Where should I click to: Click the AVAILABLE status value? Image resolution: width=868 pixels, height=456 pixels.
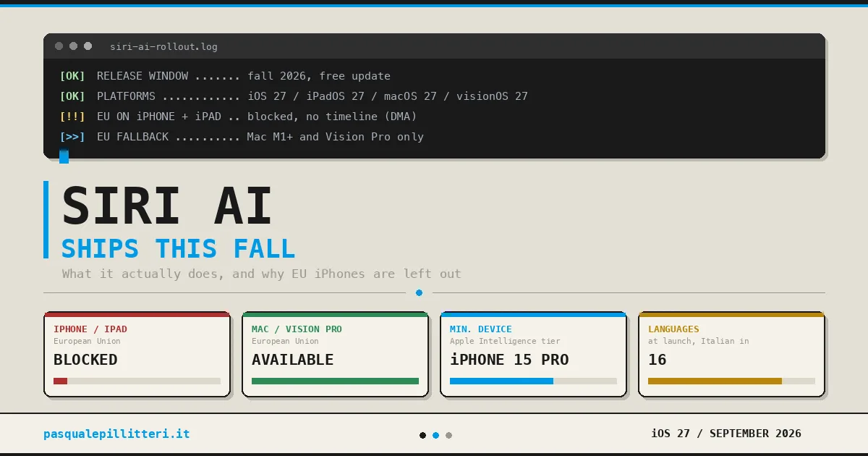[292, 360]
